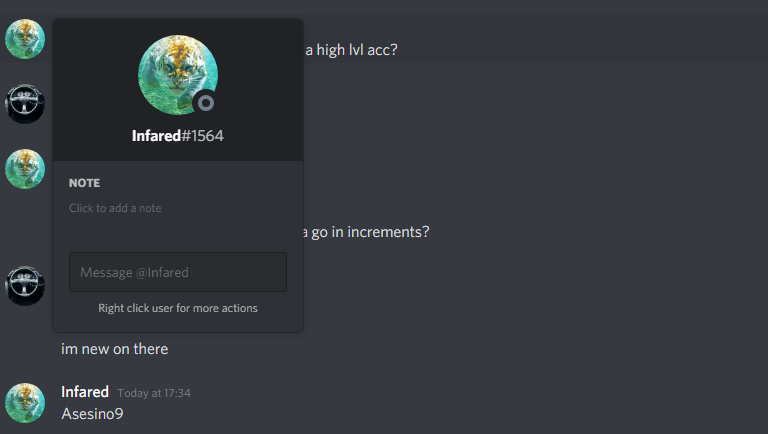
Task: Click the Infared#1564 username in the popout
Action: tap(178, 136)
